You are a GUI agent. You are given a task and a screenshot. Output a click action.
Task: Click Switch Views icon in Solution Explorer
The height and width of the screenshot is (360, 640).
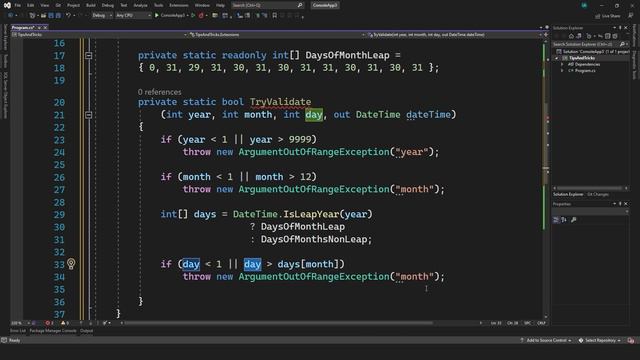point(579,36)
